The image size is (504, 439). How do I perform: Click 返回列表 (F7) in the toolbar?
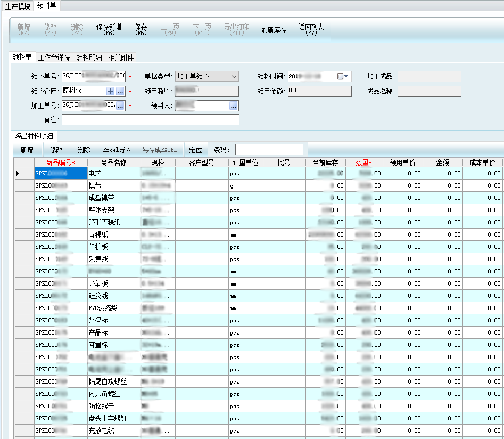coord(311,30)
